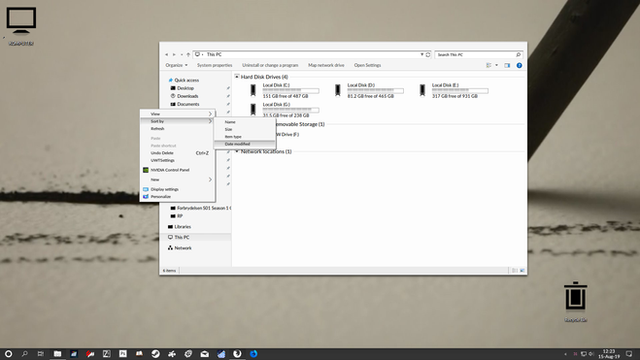Click the This PC address bar
Viewport: 640px width, 360px height.
coord(312,54)
